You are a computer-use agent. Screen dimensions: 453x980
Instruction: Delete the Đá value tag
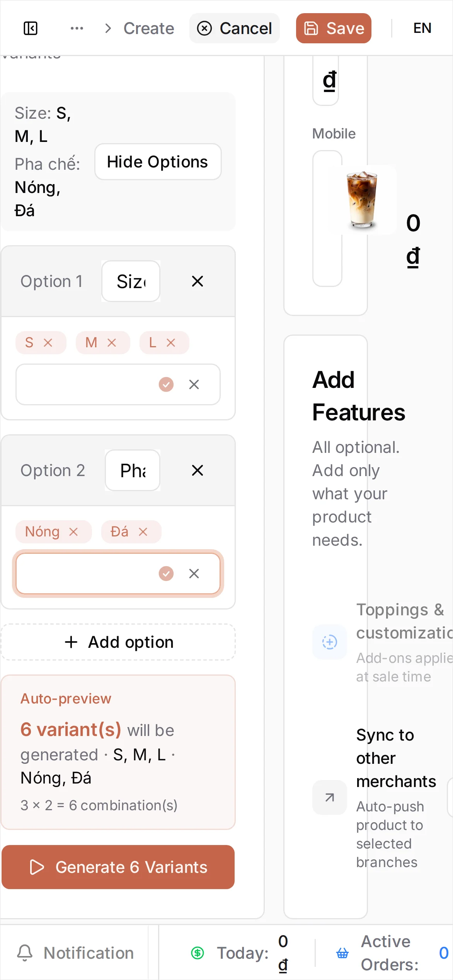tap(143, 532)
